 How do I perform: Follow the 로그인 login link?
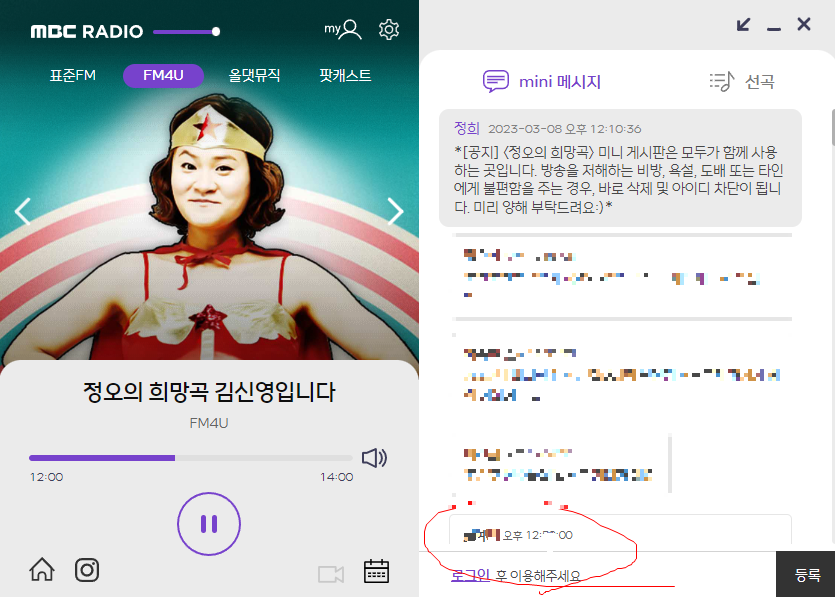tap(470, 575)
